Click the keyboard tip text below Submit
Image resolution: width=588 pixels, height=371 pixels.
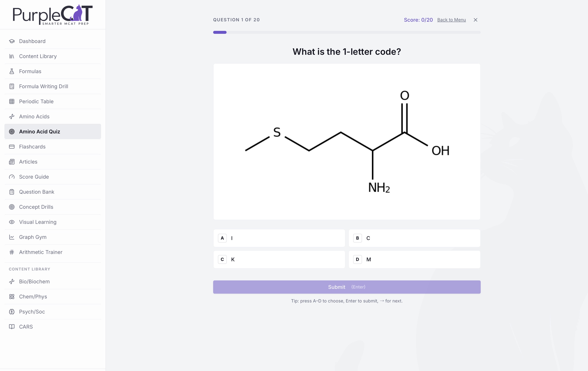click(347, 301)
